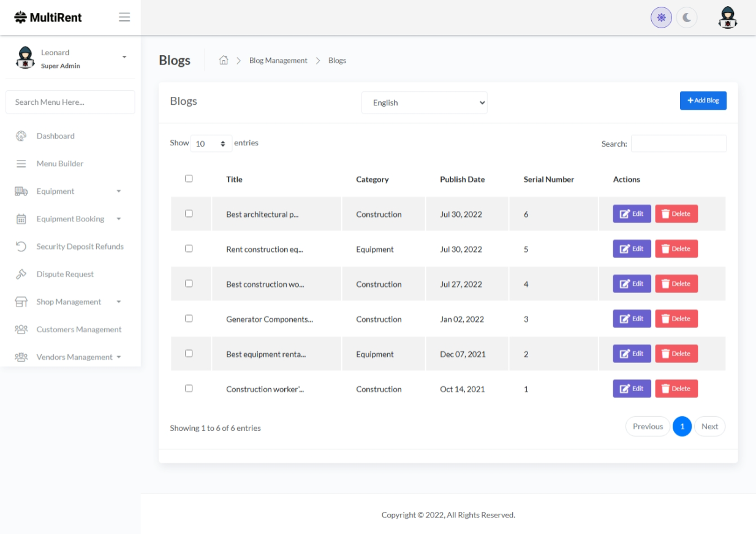This screenshot has width=756, height=534.
Task: Check the box for Best architectural row
Action: (189, 213)
